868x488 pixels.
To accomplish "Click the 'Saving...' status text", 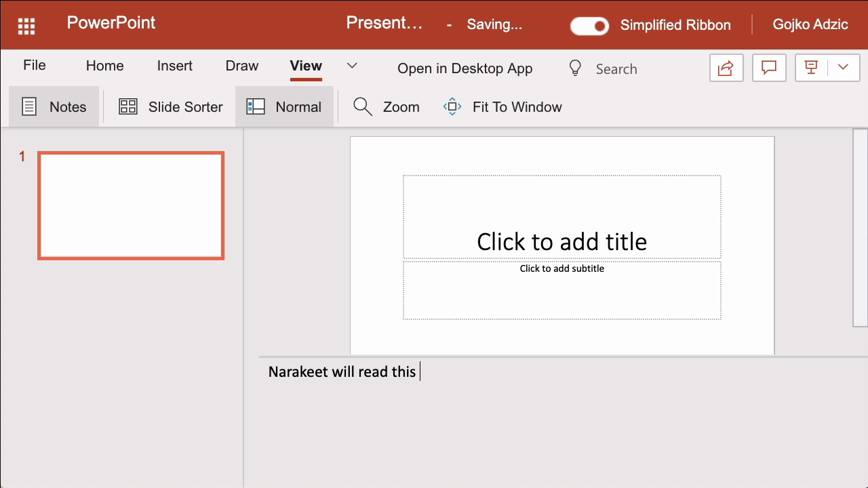I will point(494,25).
